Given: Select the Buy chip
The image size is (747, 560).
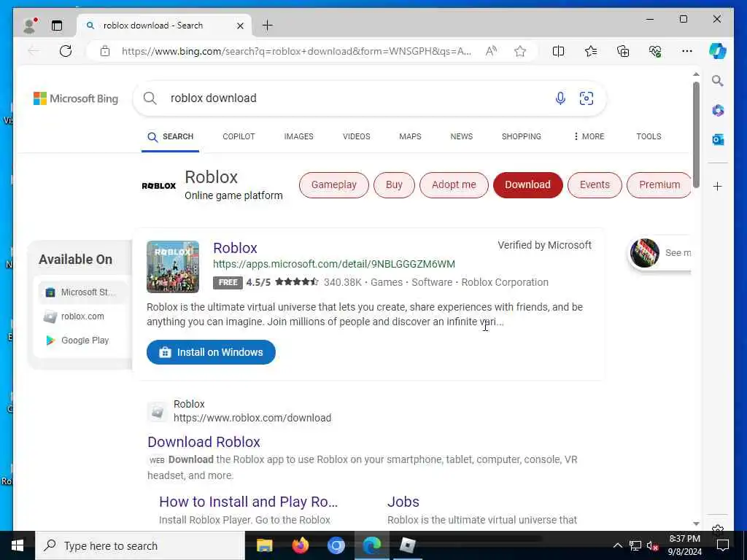Looking at the screenshot, I should [394, 184].
